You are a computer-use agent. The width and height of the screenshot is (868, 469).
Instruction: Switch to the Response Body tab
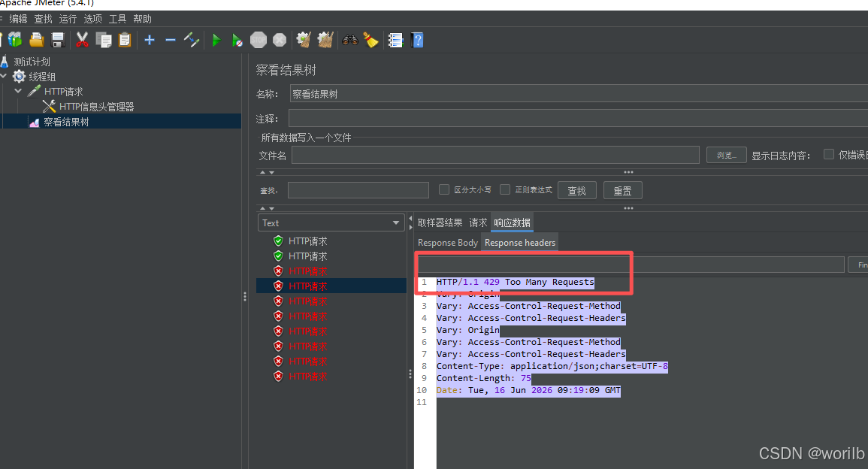(448, 243)
